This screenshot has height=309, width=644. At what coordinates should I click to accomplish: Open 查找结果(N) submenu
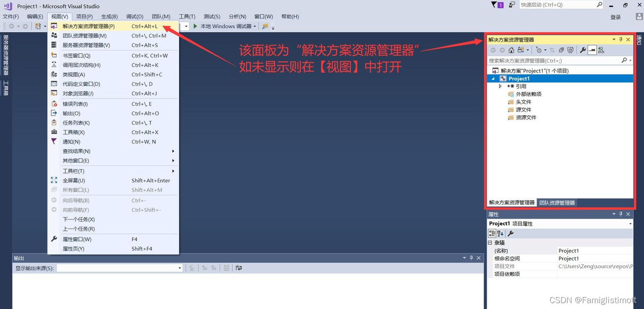[113, 151]
